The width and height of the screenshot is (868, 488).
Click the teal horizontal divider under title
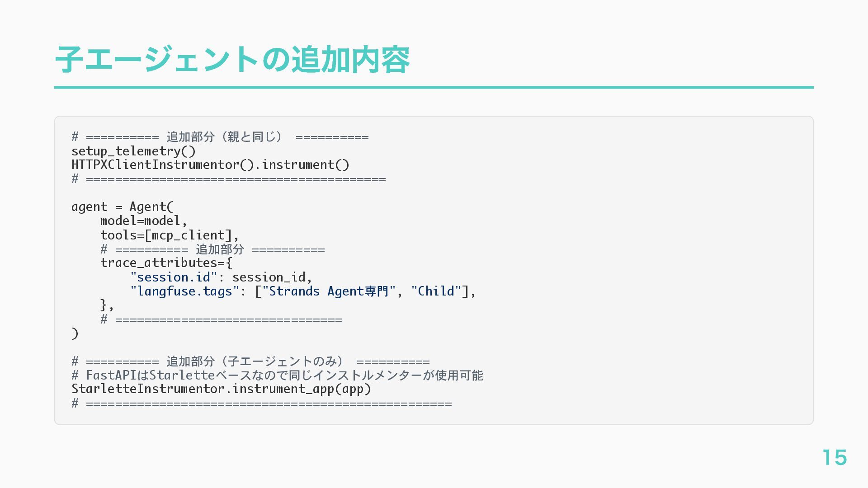point(434,87)
